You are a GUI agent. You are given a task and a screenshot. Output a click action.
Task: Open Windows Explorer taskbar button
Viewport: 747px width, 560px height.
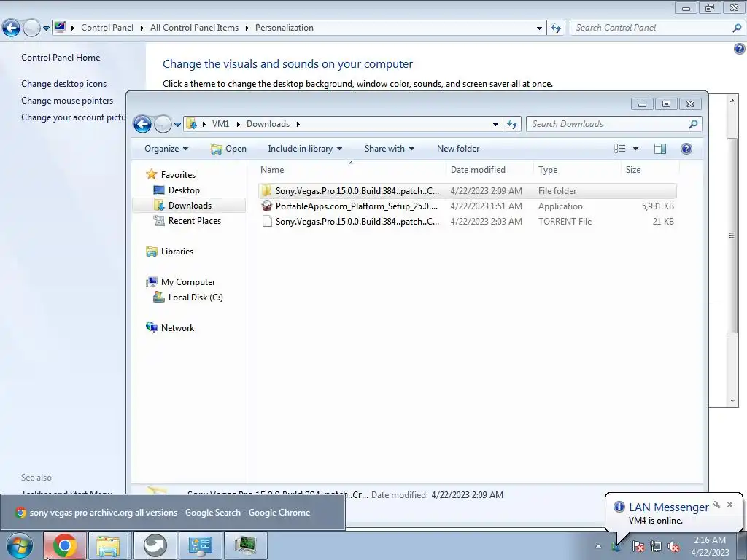[108, 545]
